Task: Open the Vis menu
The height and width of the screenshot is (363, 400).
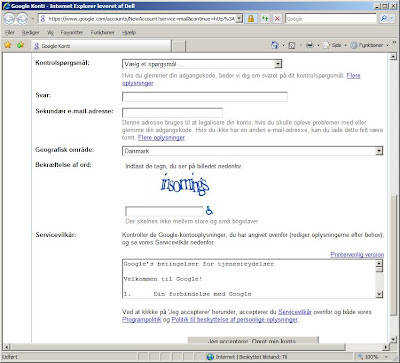Action: coord(50,32)
